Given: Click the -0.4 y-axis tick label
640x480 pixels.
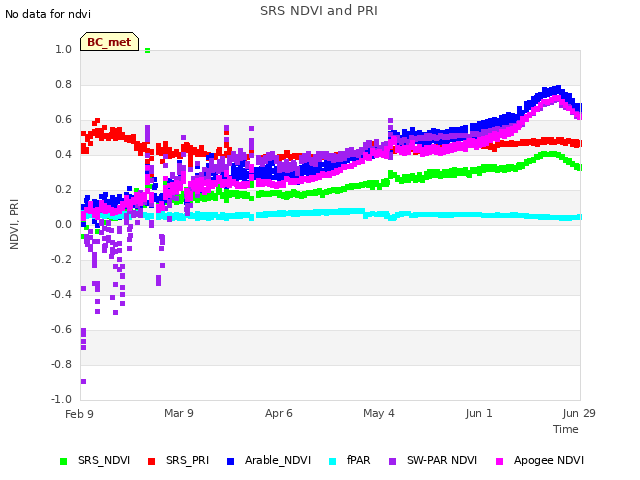Looking at the screenshot, I should (x=61, y=294).
